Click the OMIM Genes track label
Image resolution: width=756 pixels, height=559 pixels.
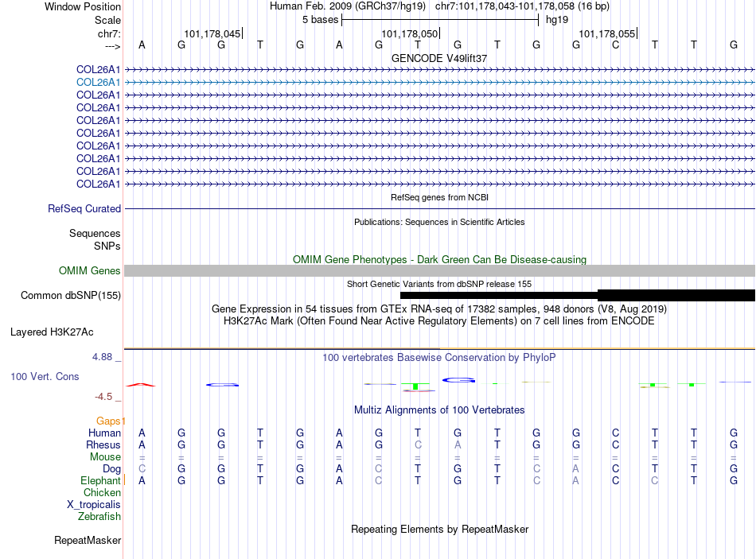[89, 271]
